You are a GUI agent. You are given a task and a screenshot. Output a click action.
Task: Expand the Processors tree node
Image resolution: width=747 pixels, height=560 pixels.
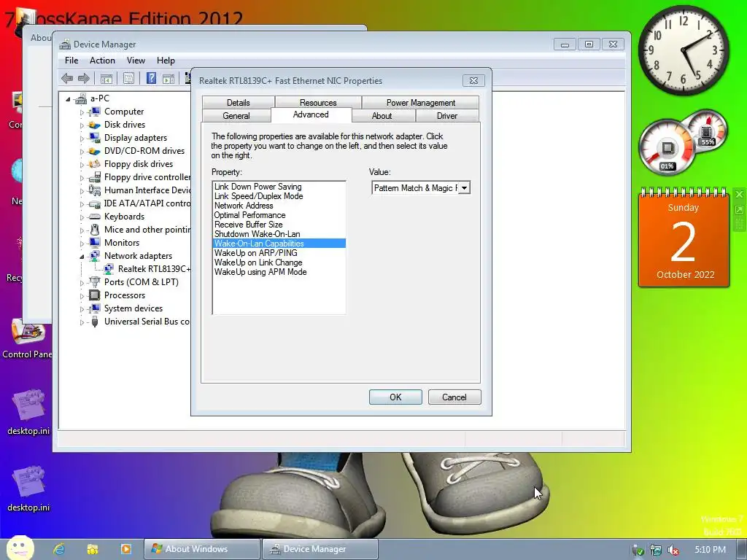[x=82, y=296]
